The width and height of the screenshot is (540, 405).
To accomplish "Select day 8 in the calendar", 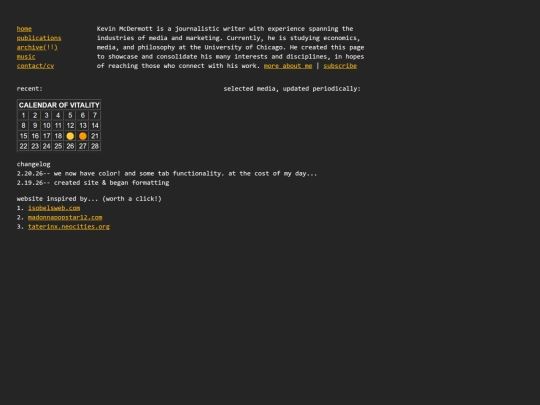I will click(23, 126).
